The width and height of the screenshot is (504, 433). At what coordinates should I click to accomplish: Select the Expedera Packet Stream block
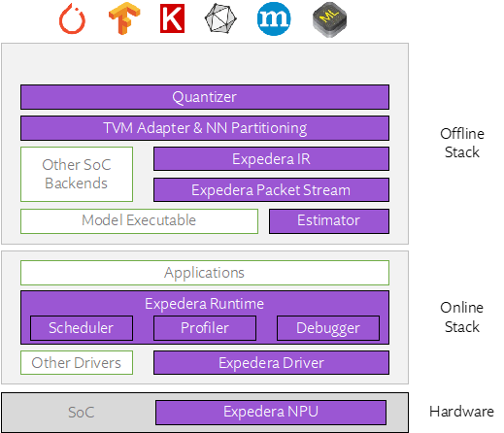point(271,189)
